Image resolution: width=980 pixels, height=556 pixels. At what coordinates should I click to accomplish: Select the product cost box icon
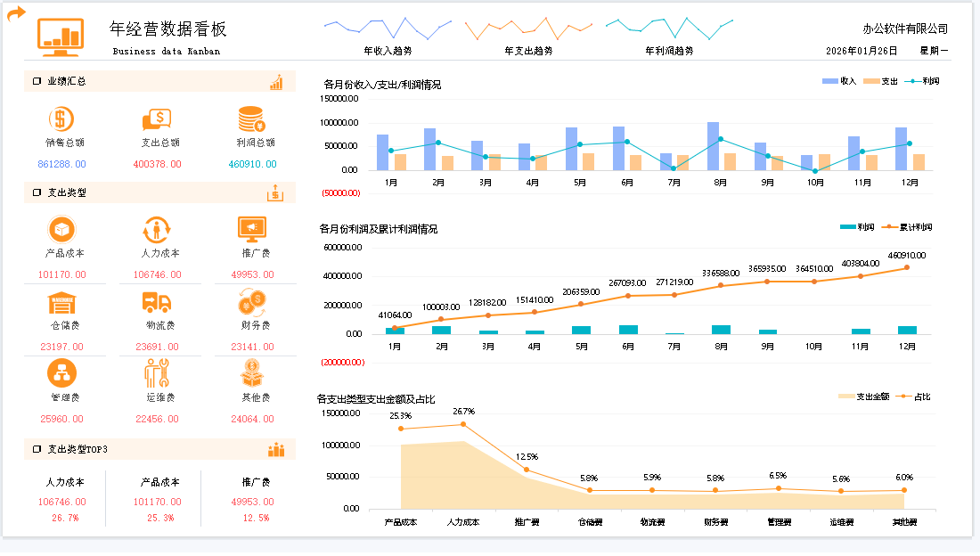[x=61, y=230]
